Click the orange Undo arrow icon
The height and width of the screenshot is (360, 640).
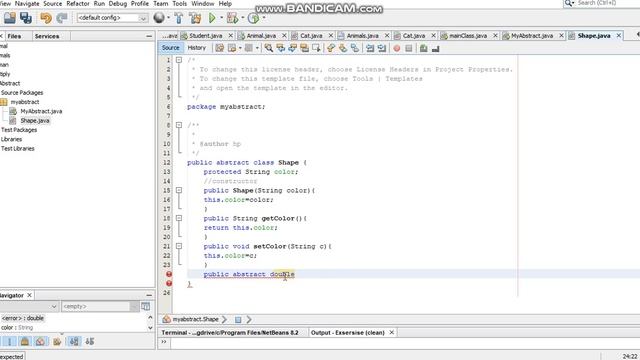coord(46,18)
